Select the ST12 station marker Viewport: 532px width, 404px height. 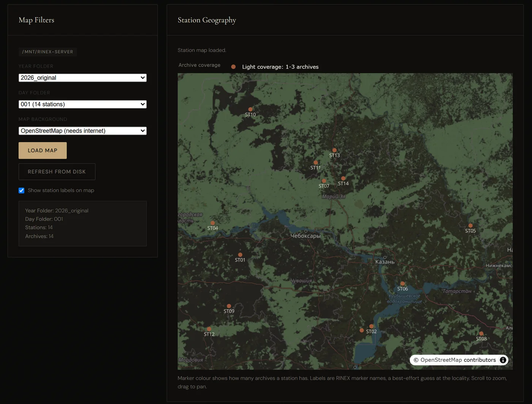[x=209, y=329]
